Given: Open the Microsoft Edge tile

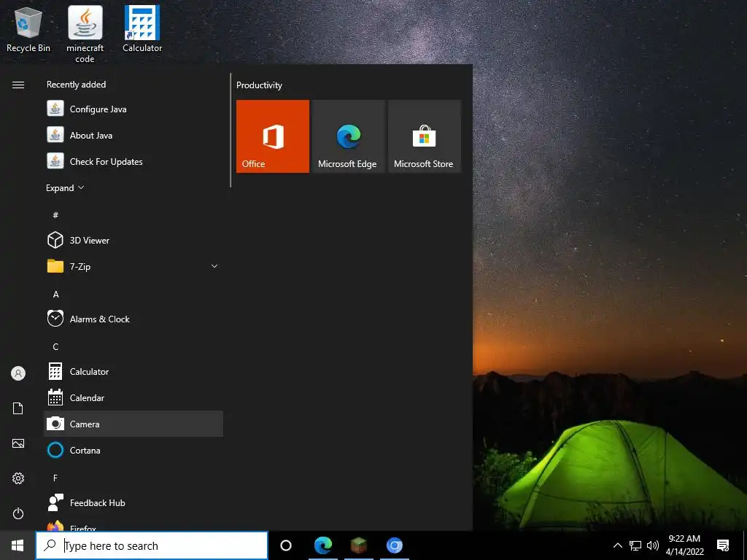Looking at the screenshot, I should [348, 136].
